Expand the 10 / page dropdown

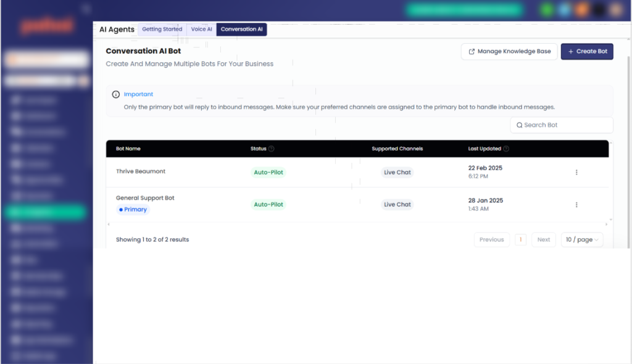coord(581,239)
